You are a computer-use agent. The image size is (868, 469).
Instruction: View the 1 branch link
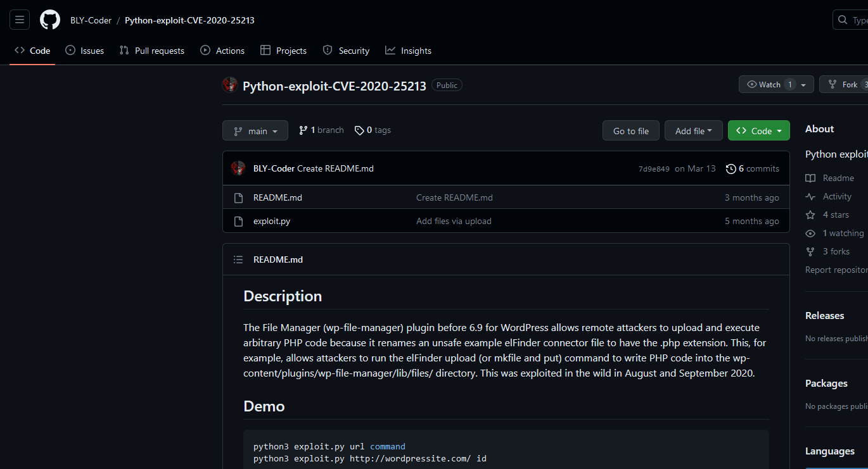[x=321, y=130]
